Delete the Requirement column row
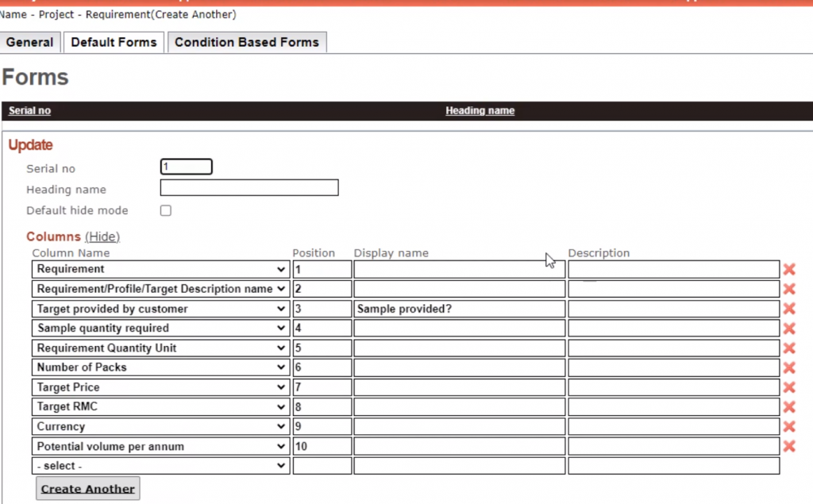The image size is (813, 504). (788, 269)
